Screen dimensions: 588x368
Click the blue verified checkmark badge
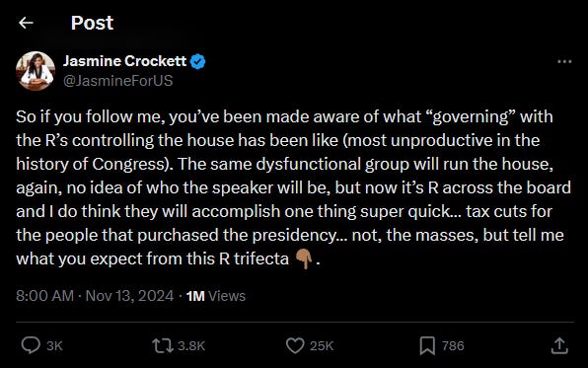(x=197, y=61)
